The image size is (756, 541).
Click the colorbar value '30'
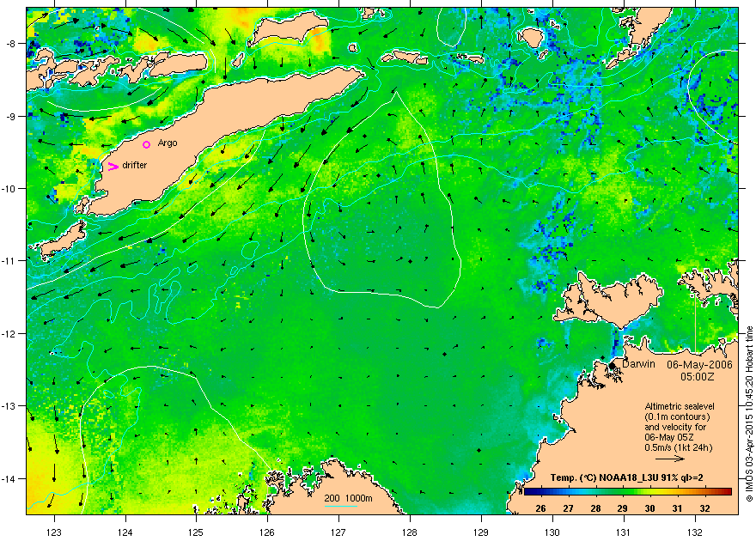coord(650,508)
